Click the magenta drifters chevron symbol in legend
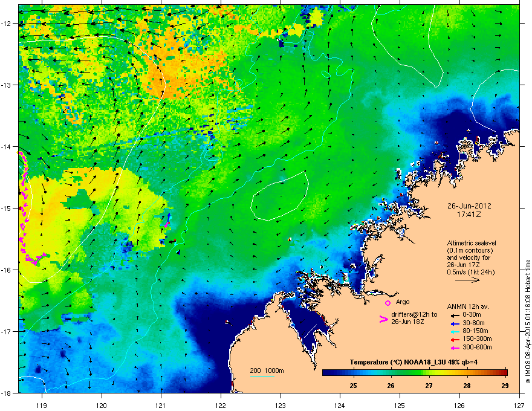Viewport: 532px width, 411px height. tap(383, 319)
